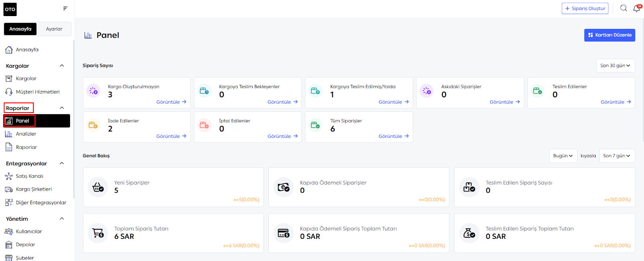Click Görüntüle on Teslim Edilenler card
644x261 pixels.
point(616,102)
